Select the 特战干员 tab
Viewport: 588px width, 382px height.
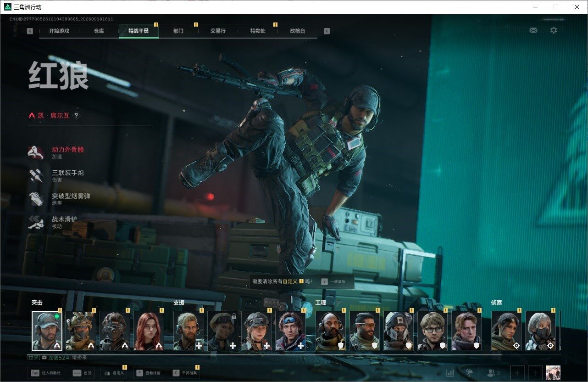(139, 31)
